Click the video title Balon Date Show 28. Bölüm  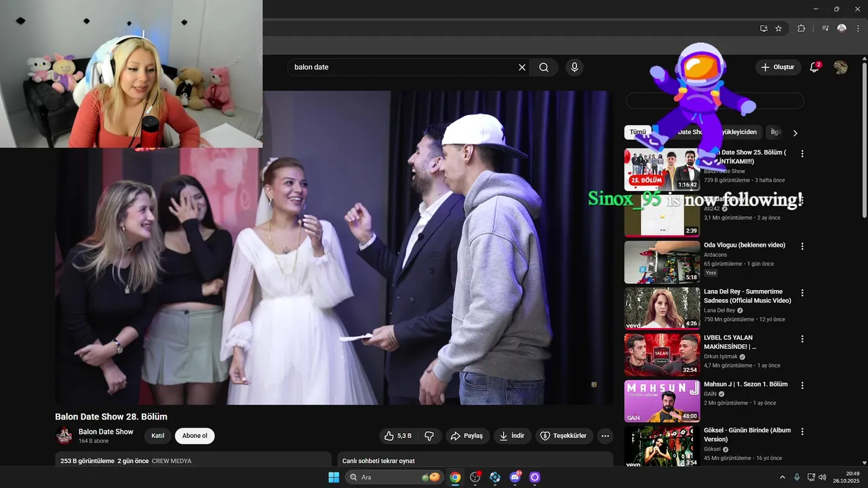pos(111,417)
